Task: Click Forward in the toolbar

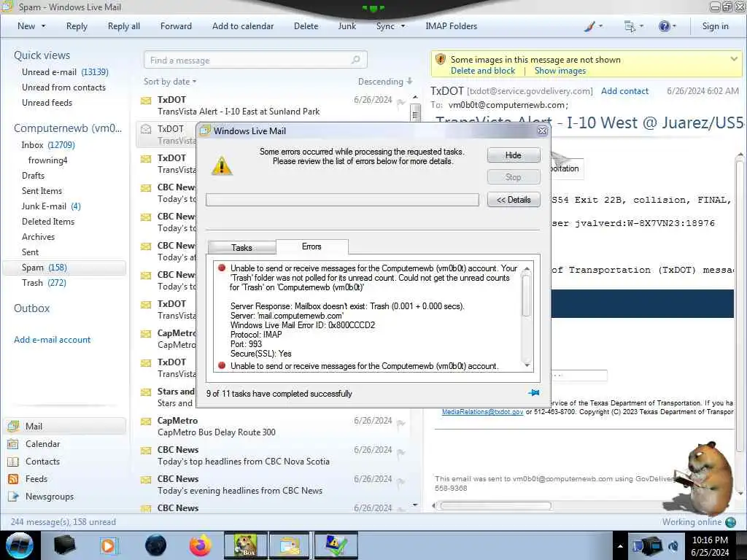Action: point(176,26)
